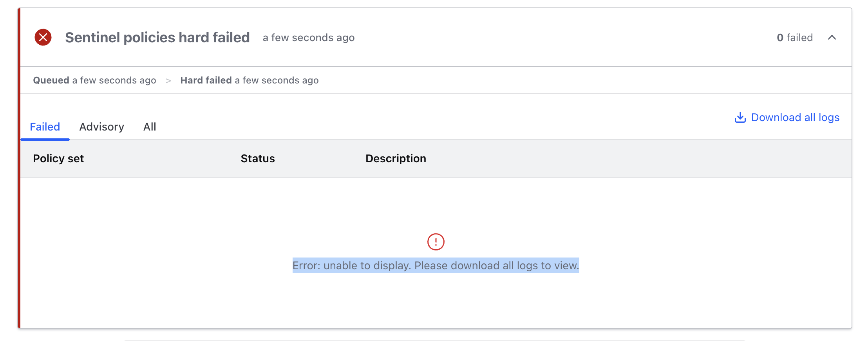
Task: Click the Sentinel policies hard failed heading
Action: point(157,38)
